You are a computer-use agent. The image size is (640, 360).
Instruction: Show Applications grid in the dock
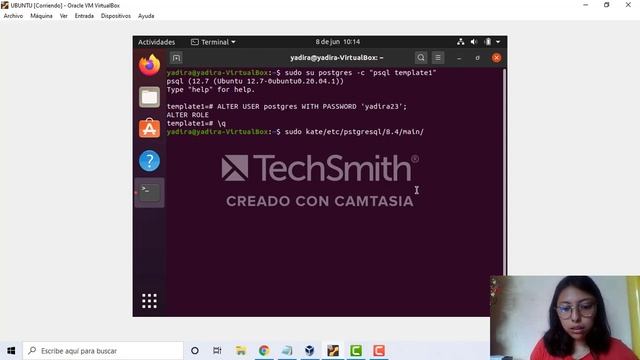[149, 301]
